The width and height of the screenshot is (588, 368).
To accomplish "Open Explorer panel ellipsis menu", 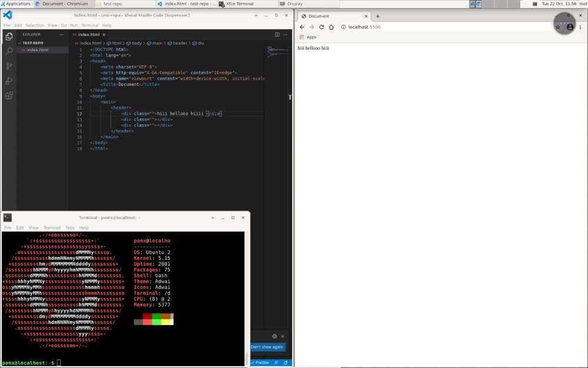I will pyautogui.click(x=62, y=35).
